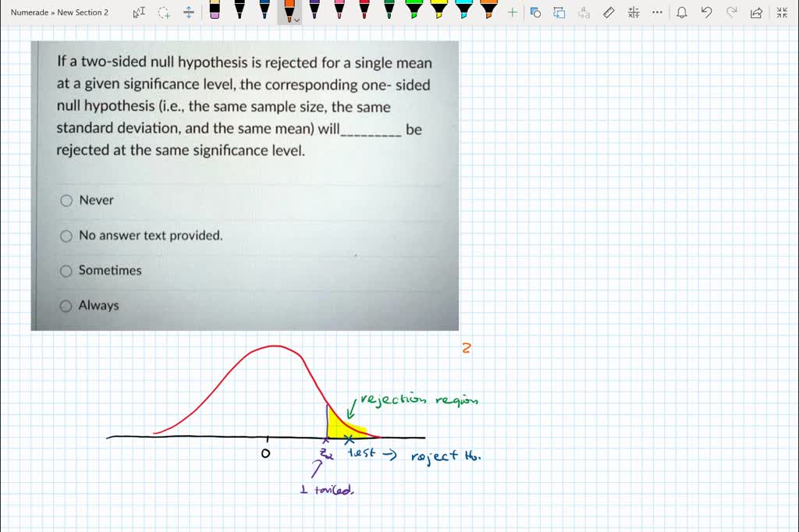Choose the 'Sometimes' answer option

pyautogui.click(x=66, y=271)
